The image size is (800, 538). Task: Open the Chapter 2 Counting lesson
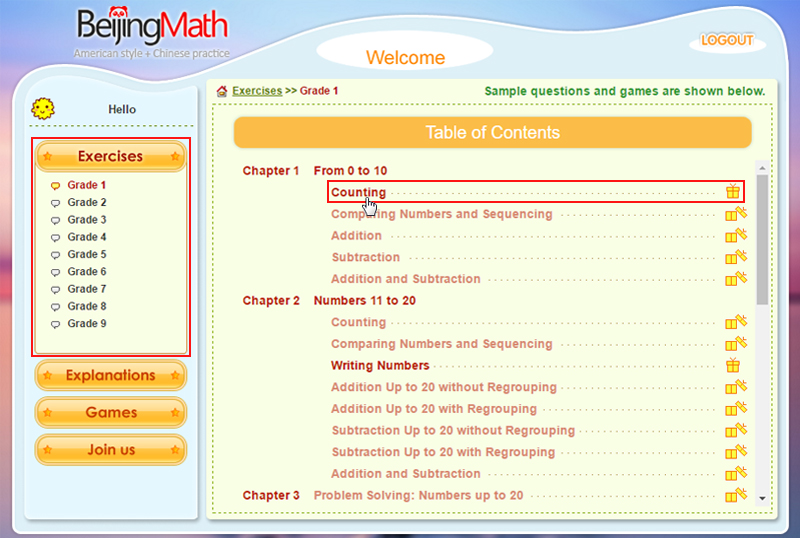(x=358, y=322)
